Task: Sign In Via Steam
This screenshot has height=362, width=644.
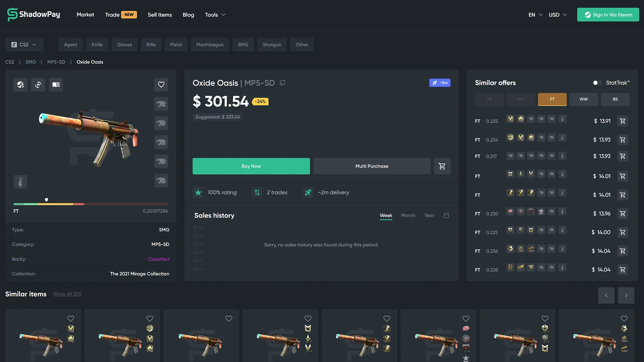Action: [x=608, y=15]
